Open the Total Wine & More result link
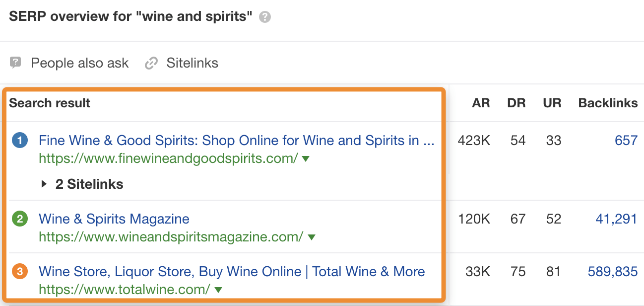Viewport: 644px width, 306px height. tap(231, 271)
